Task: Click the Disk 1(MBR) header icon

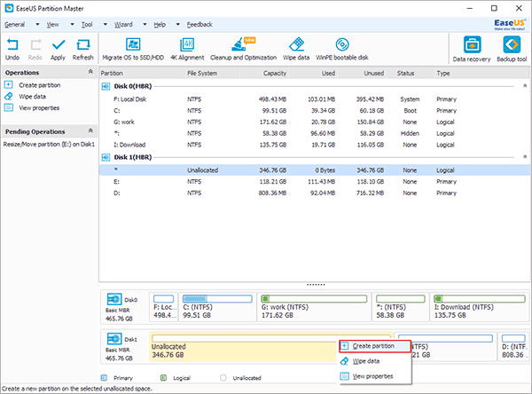Action: [106, 157]
